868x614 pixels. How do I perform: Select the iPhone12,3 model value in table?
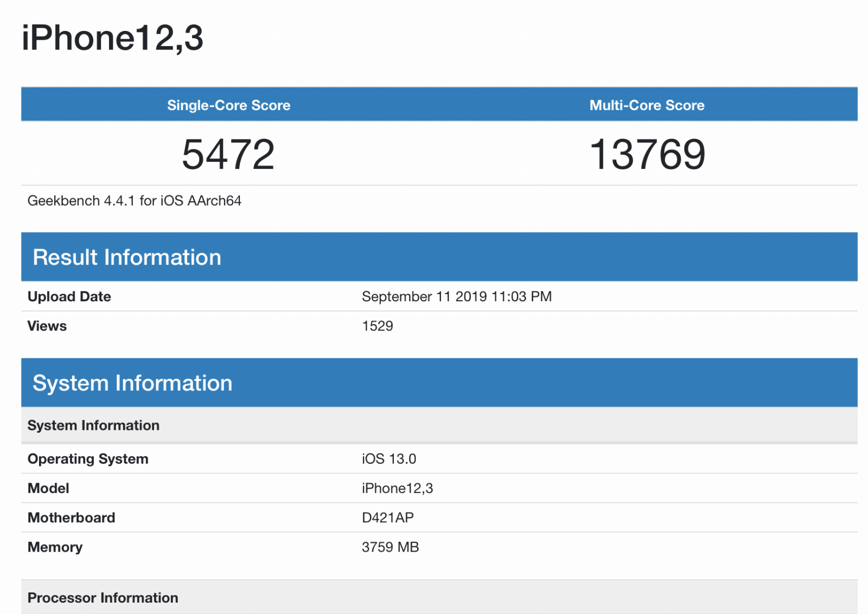tap(398, 488)
